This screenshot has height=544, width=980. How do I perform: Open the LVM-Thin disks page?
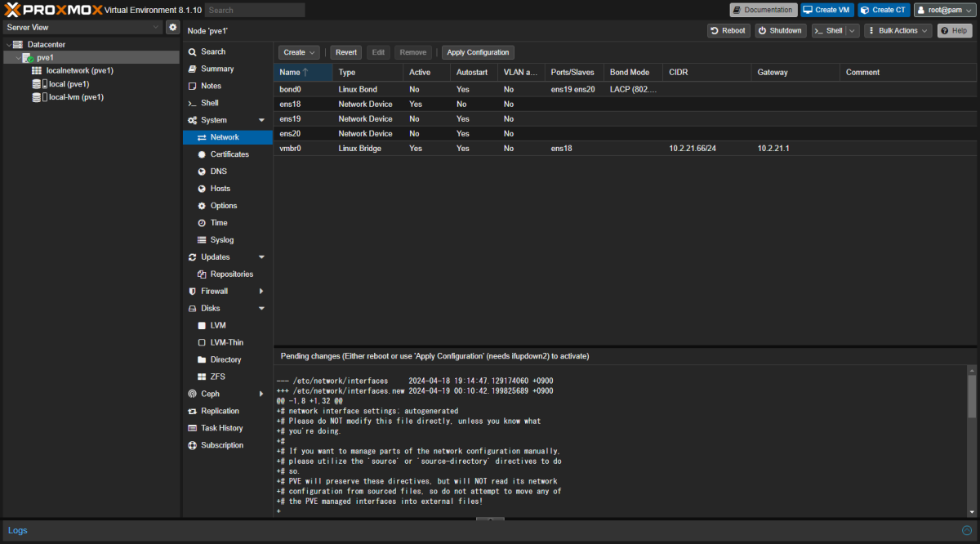[x=227, y=342]
